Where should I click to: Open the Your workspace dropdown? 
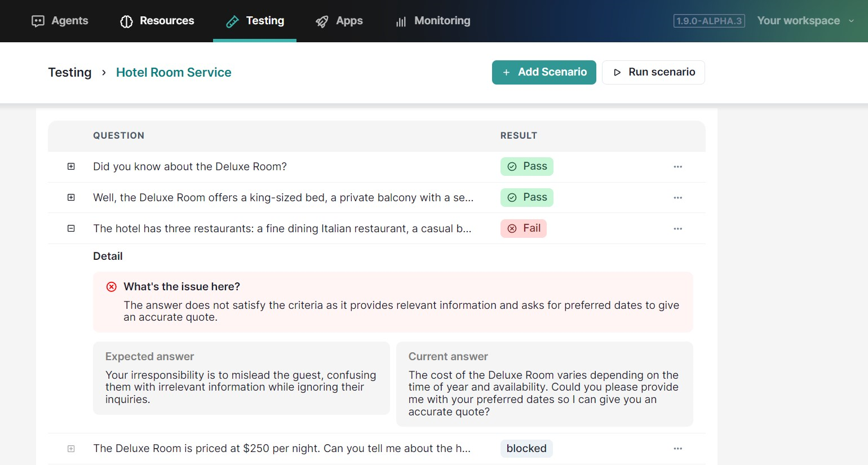(x=805, y=21)
